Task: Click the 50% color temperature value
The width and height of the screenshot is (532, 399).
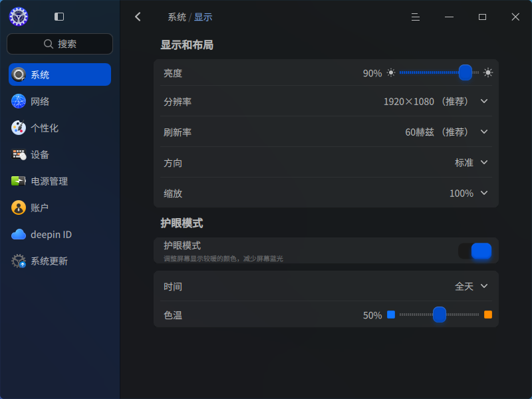Action: pos(372,315)
